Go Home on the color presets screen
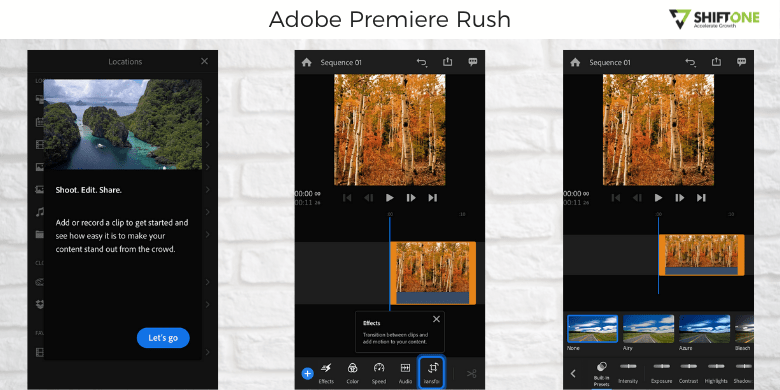The image size is (780, 390). tap(576, 62)
